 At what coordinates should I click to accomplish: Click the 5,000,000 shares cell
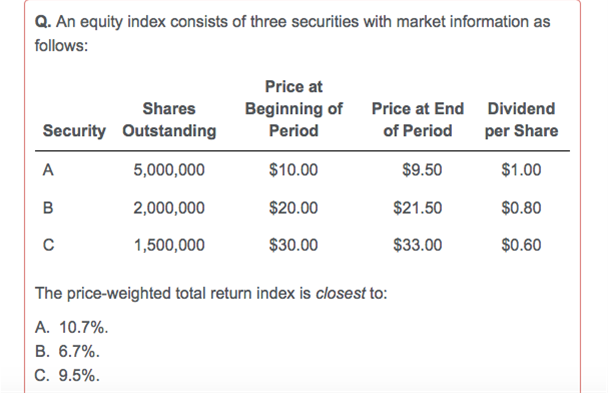[169, 170]
